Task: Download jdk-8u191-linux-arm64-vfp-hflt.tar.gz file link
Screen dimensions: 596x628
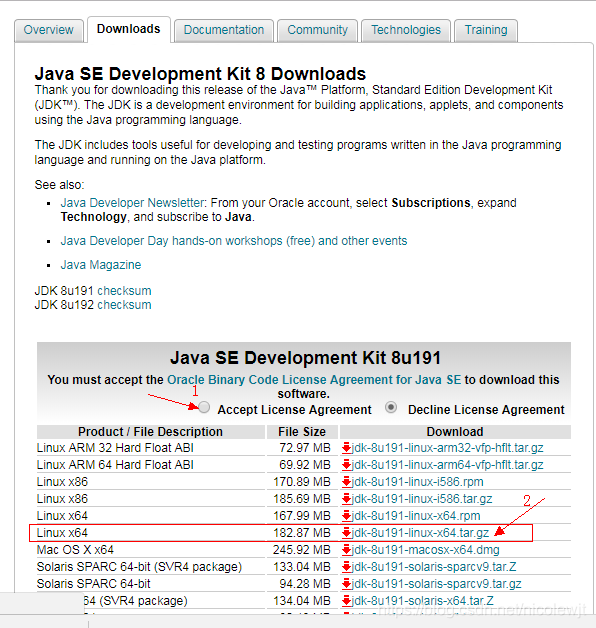Action: [x=447, y=465]
